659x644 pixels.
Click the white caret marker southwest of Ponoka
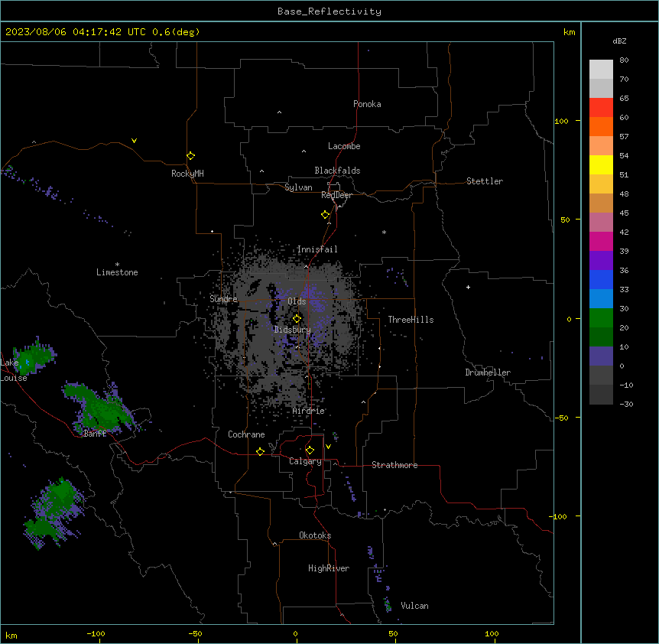[x=280, y=112]
